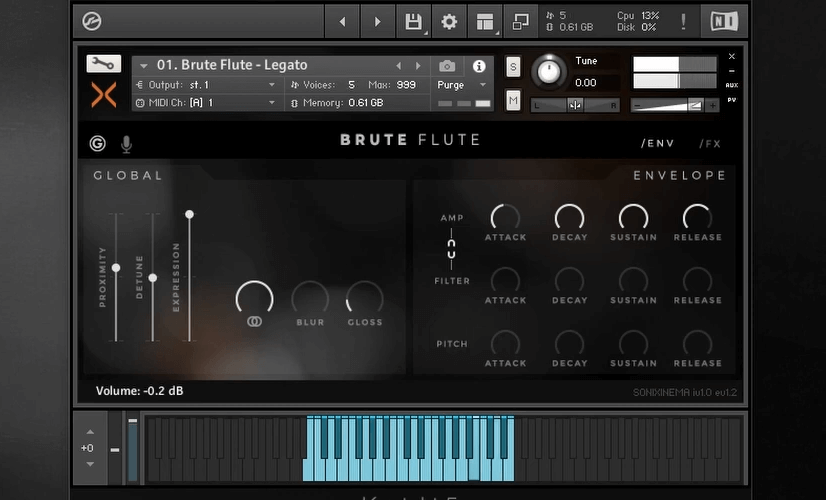
Task: Toggle the PV button
Action: 732,100
